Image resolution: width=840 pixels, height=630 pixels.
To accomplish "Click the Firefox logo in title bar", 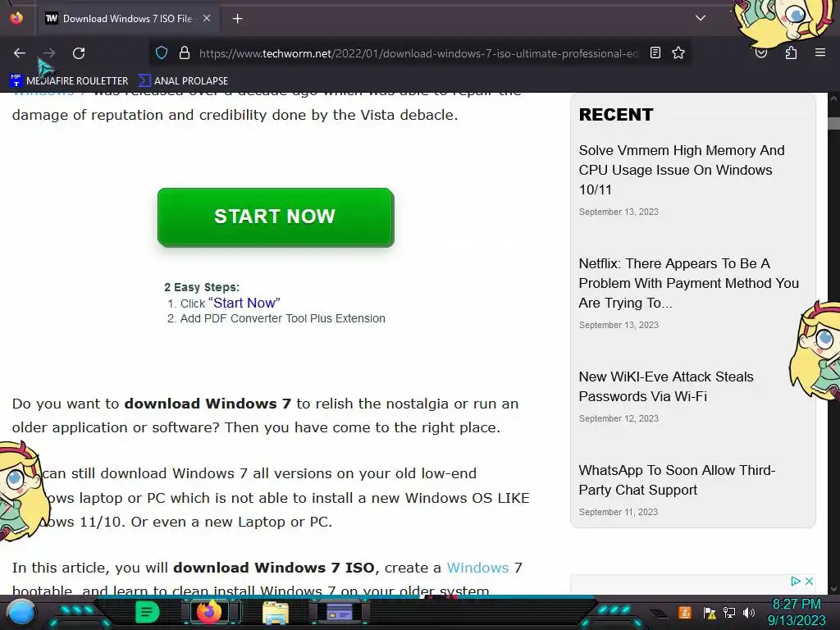I will [x=16, y=18].
